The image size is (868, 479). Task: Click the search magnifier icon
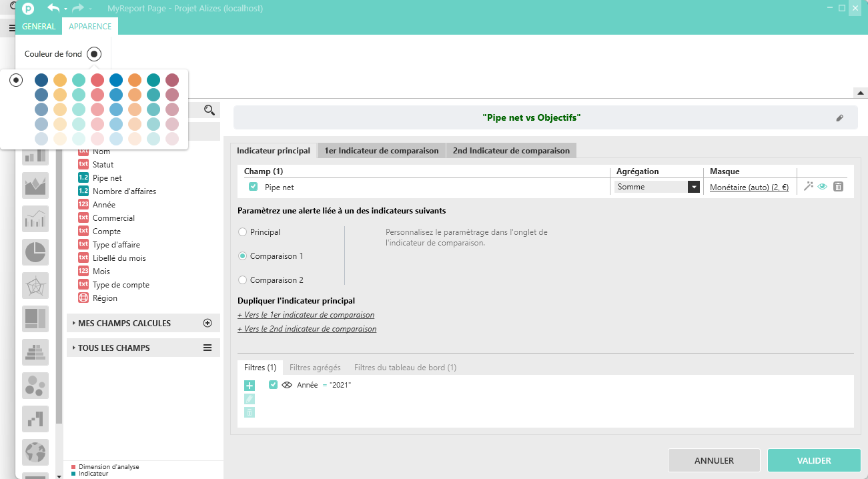point(209,110)
